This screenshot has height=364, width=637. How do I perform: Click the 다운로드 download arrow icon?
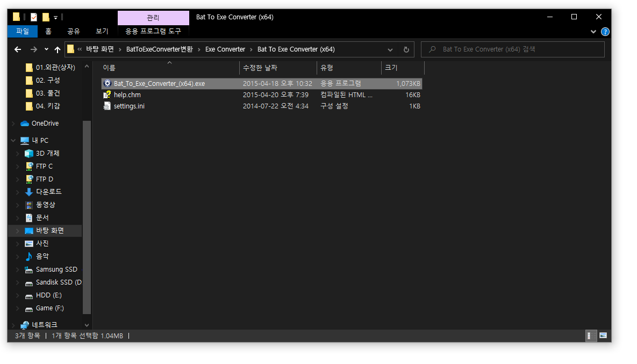click(29, 192)
